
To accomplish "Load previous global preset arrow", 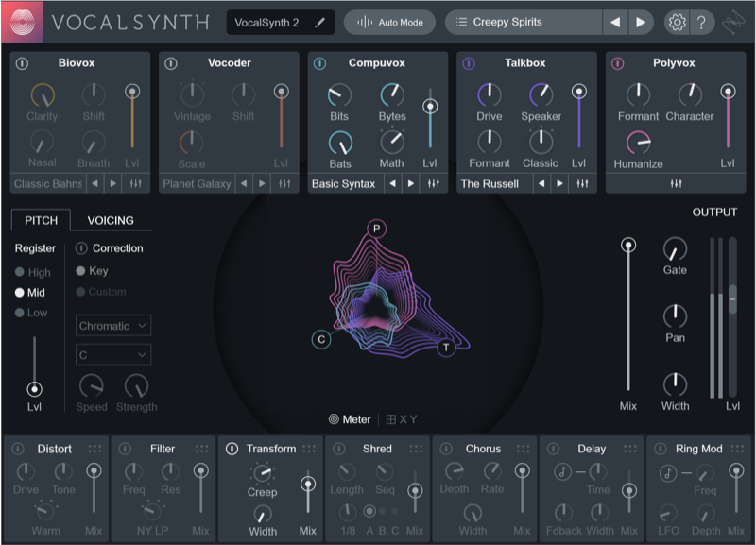I will coord(615,22).
